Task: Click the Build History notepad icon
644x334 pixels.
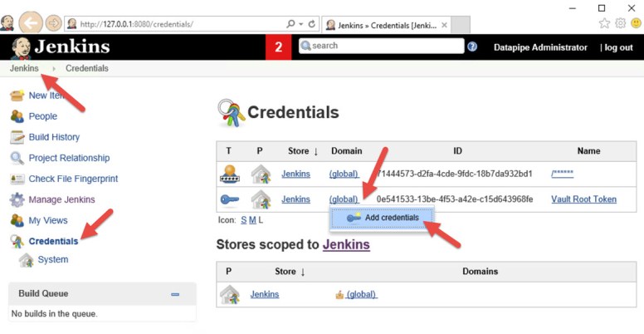Action: tap(17, 137)
